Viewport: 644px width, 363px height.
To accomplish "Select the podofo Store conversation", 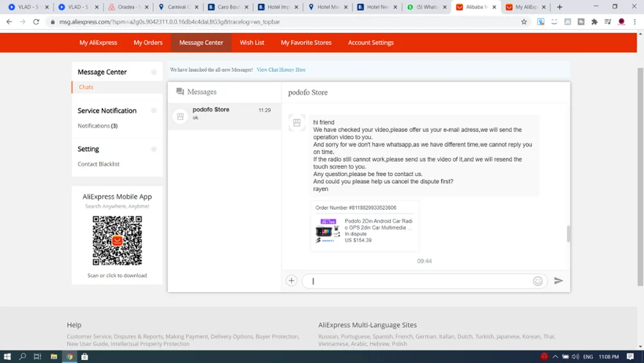I will click(224, 116).
